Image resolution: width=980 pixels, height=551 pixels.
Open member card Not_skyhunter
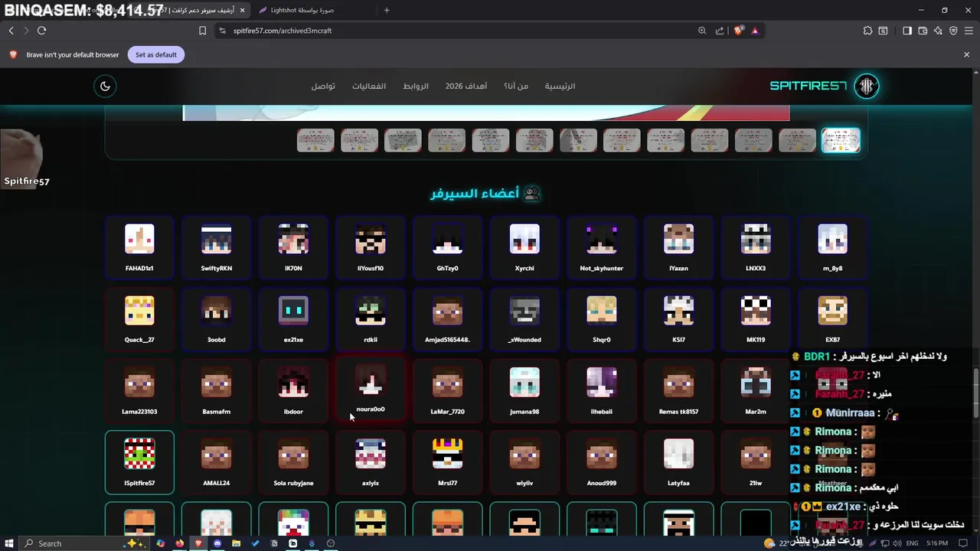[602, 248]
